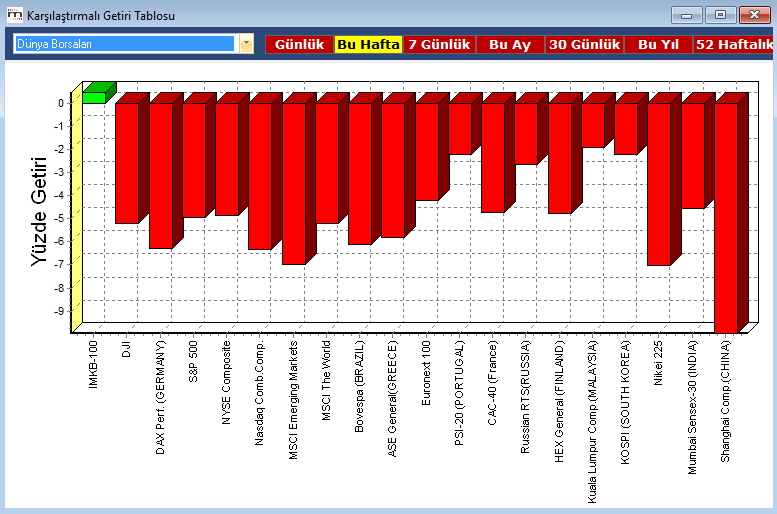Viewport: 777px width, 514px height.
Task: Click the Nikei 225 red bar
Action: [659, 183]
